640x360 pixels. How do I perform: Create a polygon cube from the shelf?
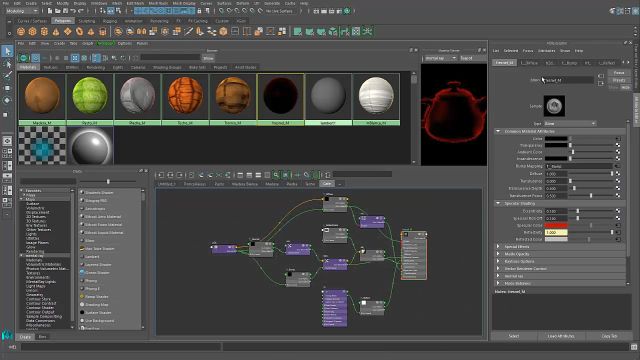coord(33,31)
